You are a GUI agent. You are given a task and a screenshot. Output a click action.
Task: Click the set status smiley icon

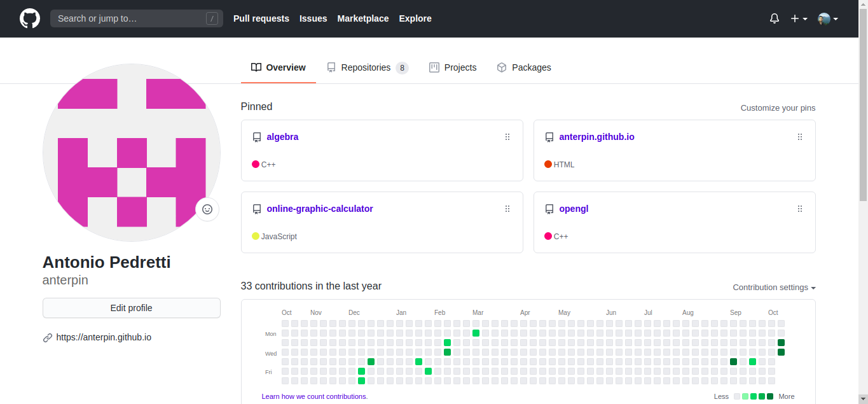point(207,209)
